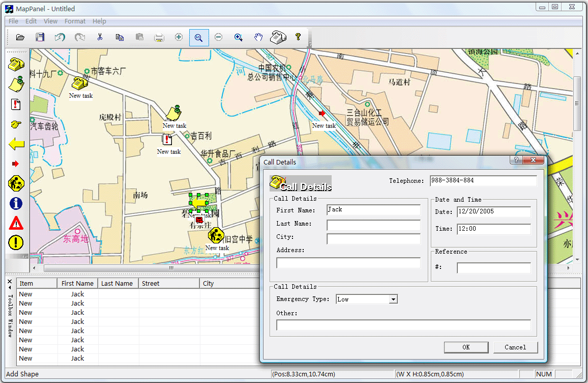Click Cancel in Call Details dialog
Image resolution: width=588 pixels, height=383 pixels.
click(x=515, y=347)
